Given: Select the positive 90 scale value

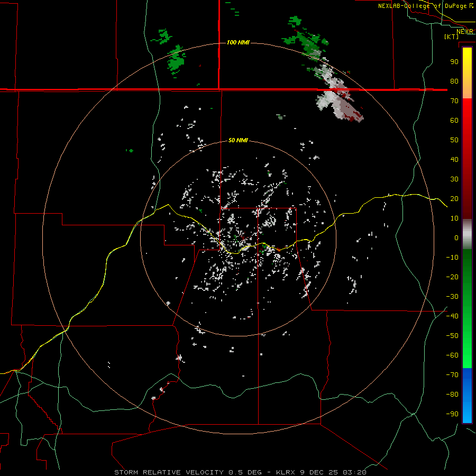Looking at the screenshot, I should click(454, 62).
